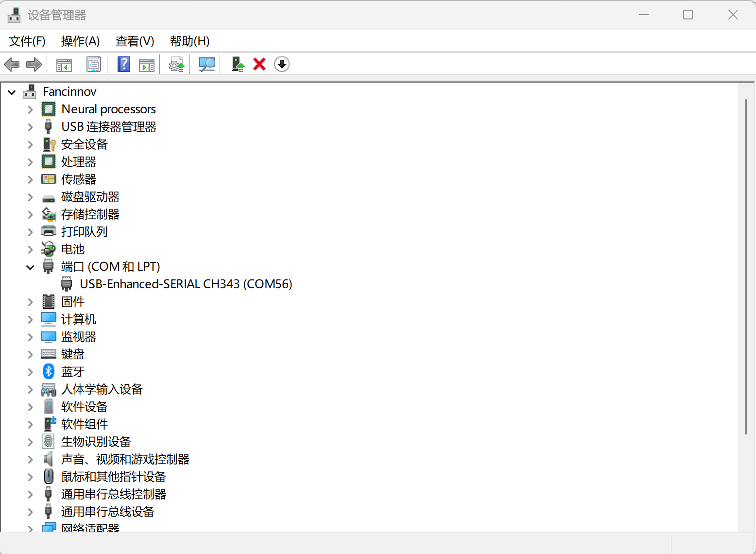The height and width of the screenshot is (554, 756).
Task: Expand the 键盘 category
Action: pyautogui.click(x=30, y=355)
